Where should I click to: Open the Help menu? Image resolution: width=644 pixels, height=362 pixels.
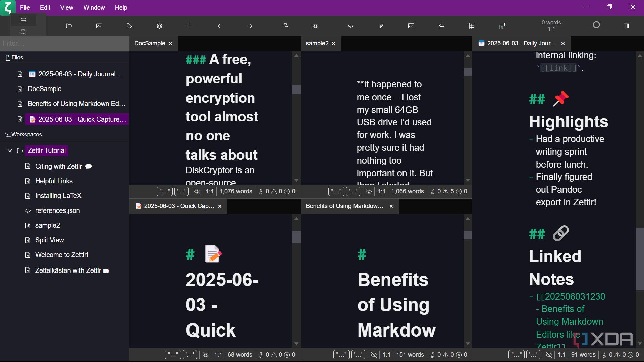pos(121,7)
